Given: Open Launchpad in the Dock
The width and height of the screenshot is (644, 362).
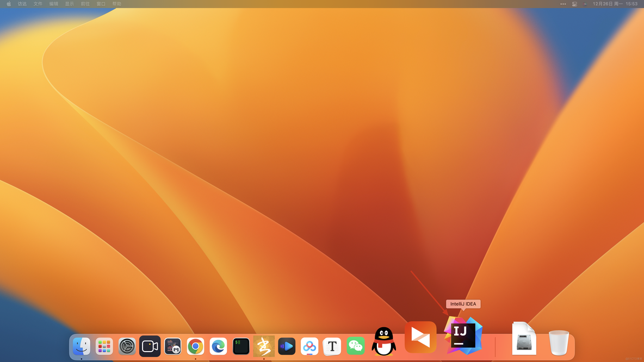Looking at the screenshot, I should click(x=104, y=346).
